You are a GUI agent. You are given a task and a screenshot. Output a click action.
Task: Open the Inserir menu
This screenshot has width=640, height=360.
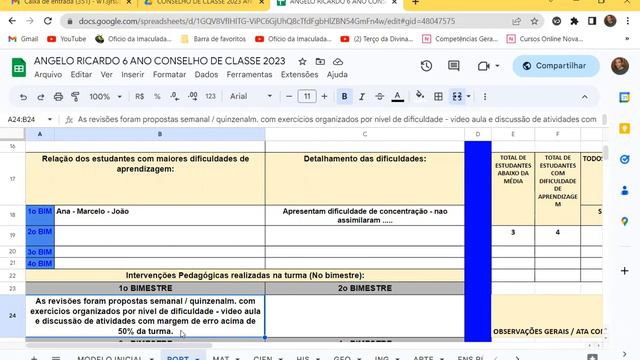pos(133,75)
